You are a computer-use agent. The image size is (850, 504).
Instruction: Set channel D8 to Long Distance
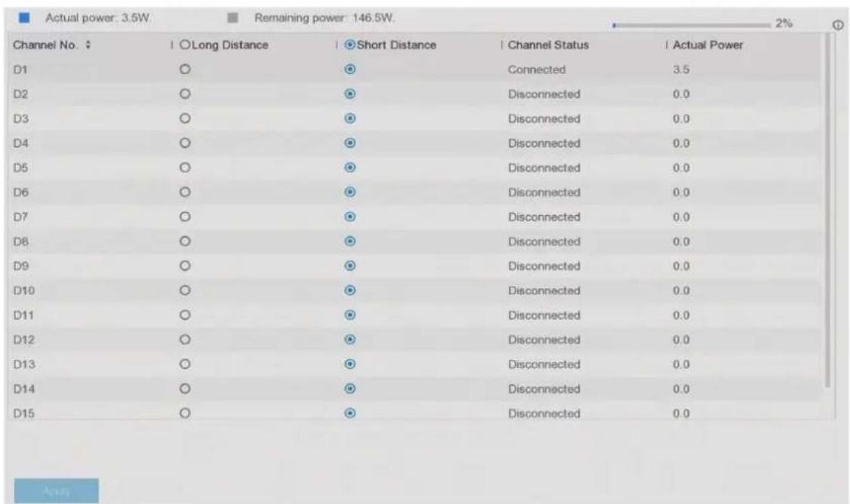(185, 241)
